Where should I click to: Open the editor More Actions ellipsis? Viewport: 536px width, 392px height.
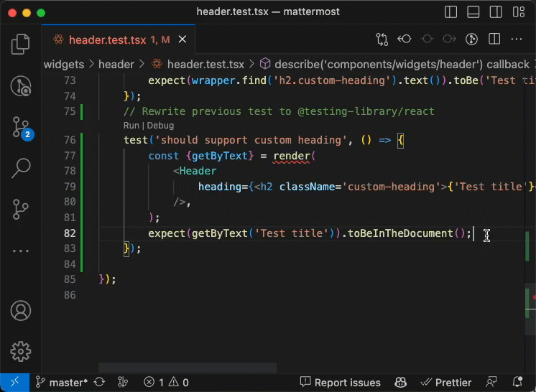(516, 39)
